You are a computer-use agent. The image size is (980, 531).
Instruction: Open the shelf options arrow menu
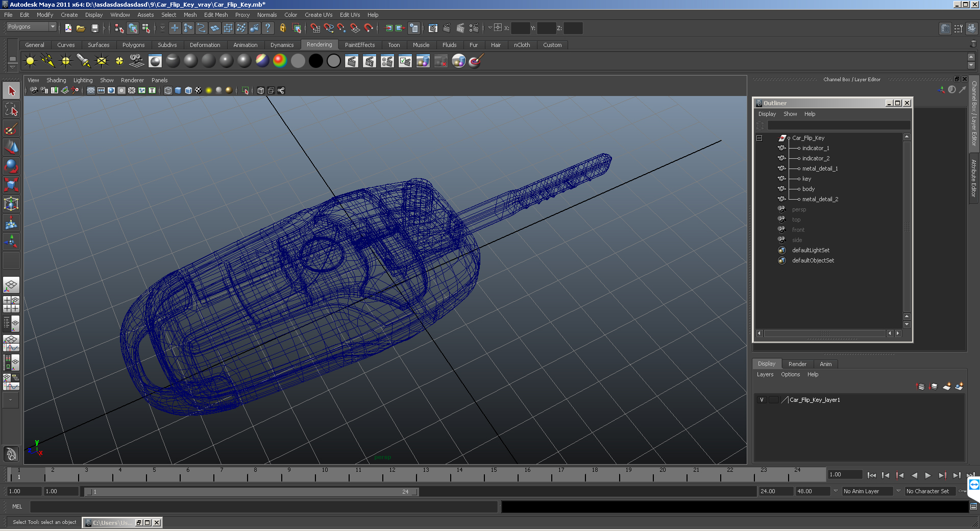[13, 66]
